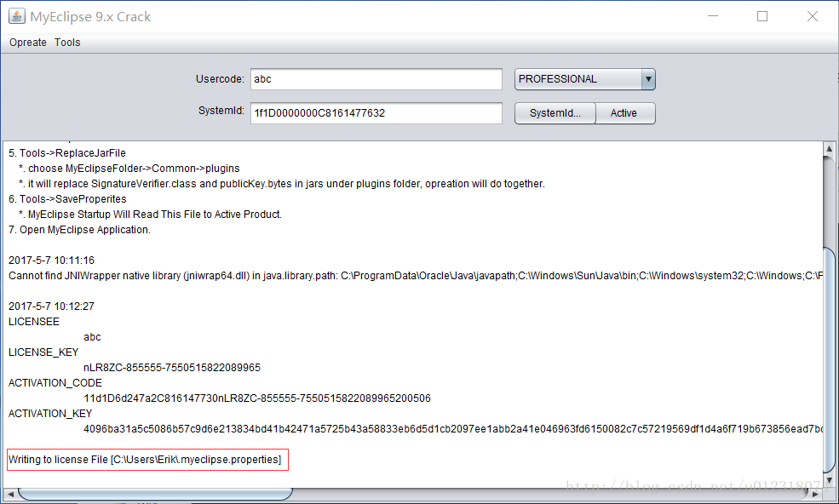Click the LICENSEE label line
The width and height of the screenshot is (839, 504).
click(34, 322)
